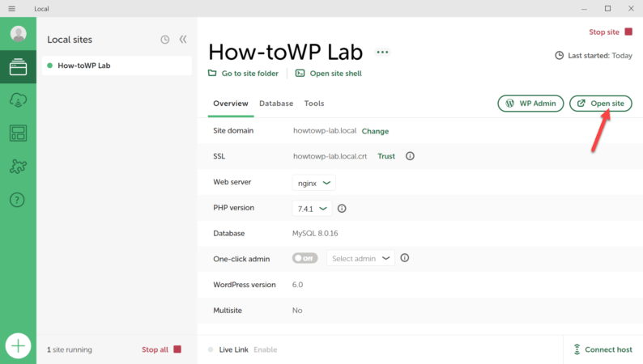Open site options three-dot menu

click(382, 52)
